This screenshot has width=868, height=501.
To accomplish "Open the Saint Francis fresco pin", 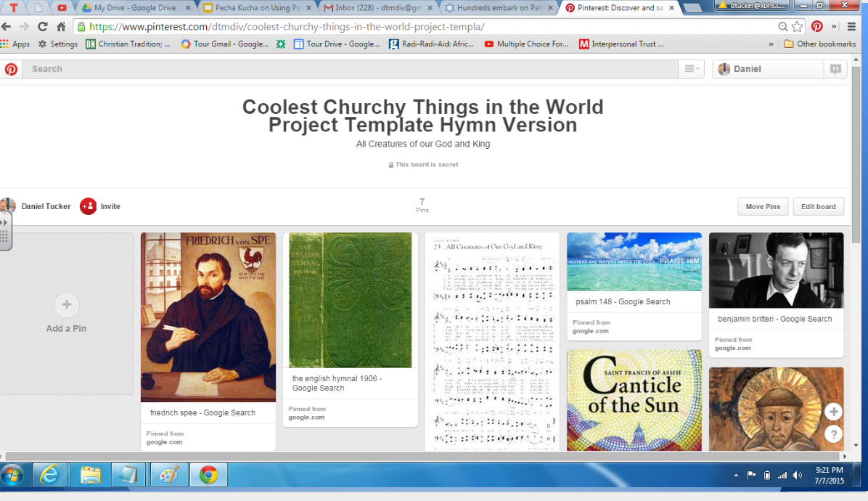I will pyautogui.click(x=776, y=409).
